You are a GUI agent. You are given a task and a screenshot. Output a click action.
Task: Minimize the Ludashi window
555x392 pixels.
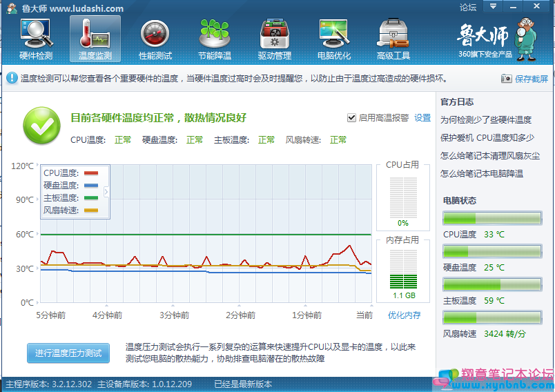(x=513, y=6)
